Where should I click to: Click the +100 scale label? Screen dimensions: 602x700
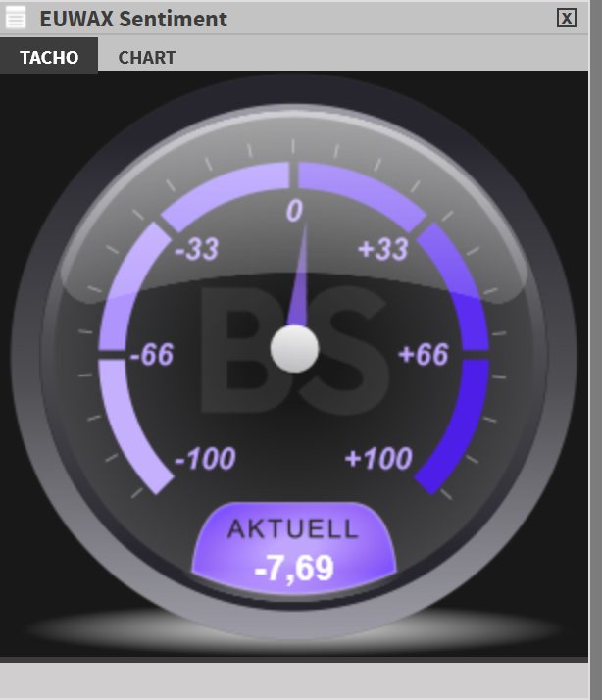378,459
